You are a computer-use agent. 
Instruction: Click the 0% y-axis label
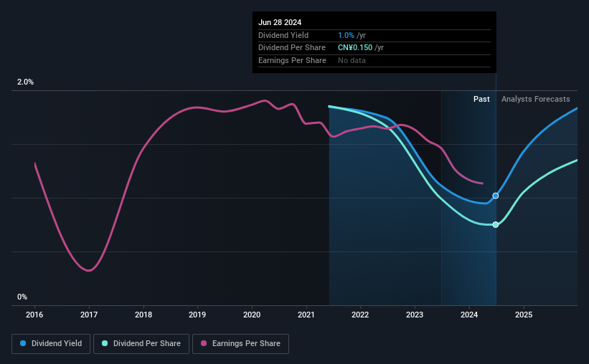(22, 297)
